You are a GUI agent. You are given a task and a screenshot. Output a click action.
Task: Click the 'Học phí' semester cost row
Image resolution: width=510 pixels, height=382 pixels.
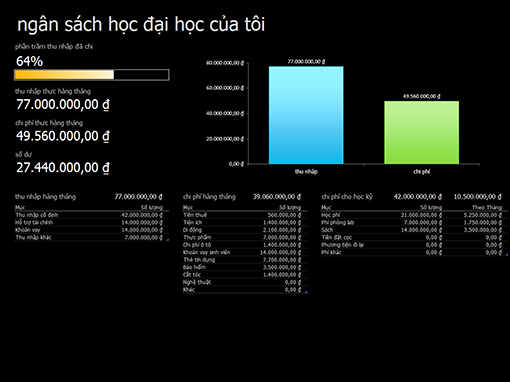pyautogui.click(x=414, y=215)
